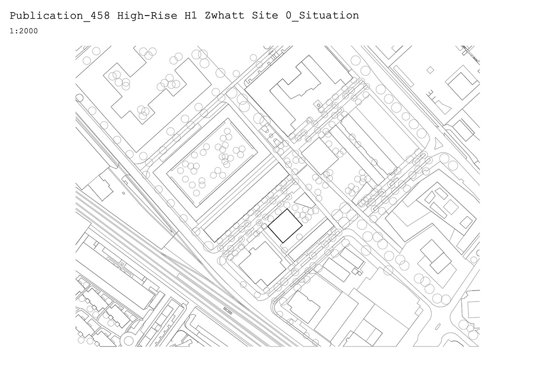Click the small rectangle on the railway tracks
This screenshot has width=555, height=392.
pos(228,309)
